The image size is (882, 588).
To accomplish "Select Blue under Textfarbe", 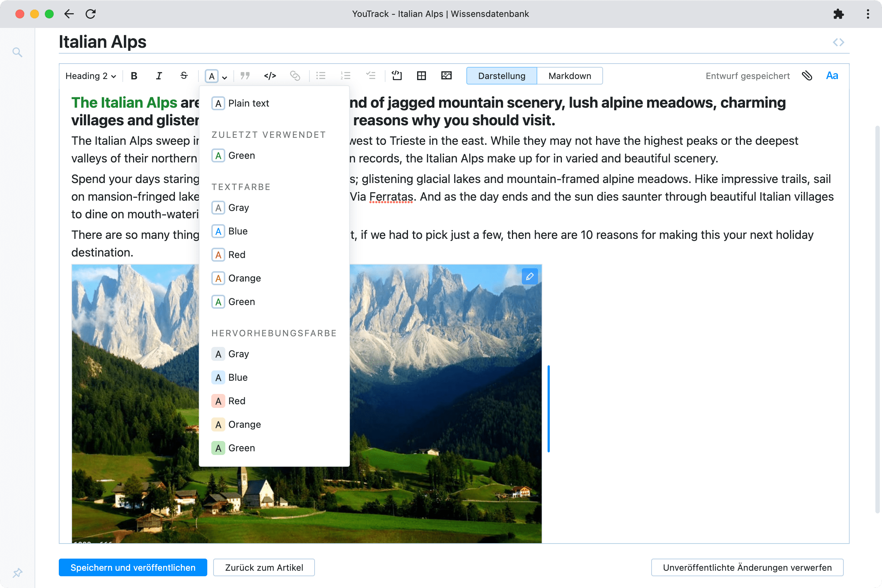I will [x=237, y=231].
